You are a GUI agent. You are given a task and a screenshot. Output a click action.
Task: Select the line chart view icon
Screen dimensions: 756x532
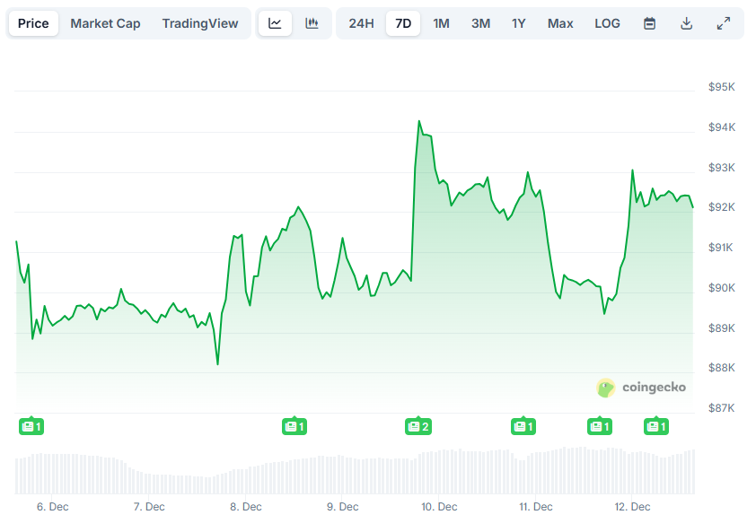tap(275, 23)
